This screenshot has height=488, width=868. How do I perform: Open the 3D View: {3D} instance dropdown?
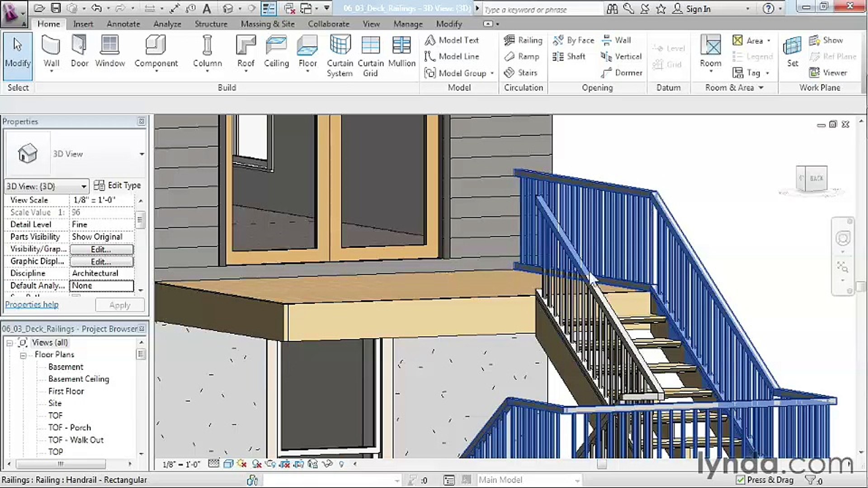point(47,186)
